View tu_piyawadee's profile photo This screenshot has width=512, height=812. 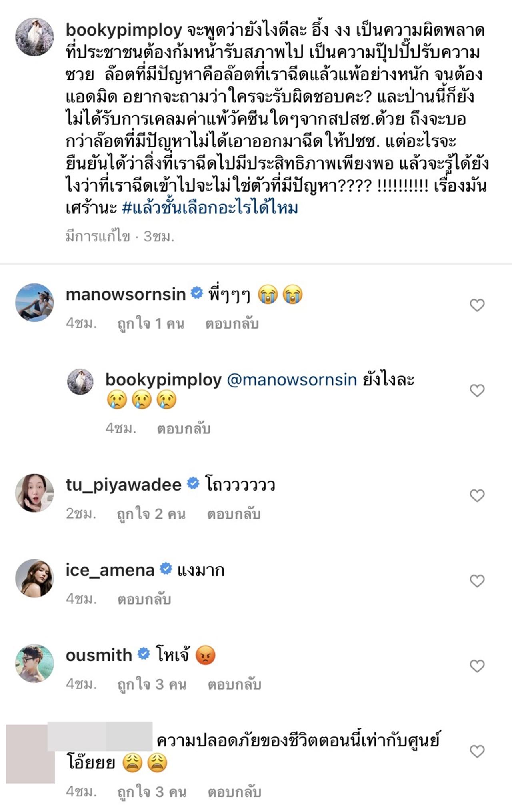coord(34,493)
